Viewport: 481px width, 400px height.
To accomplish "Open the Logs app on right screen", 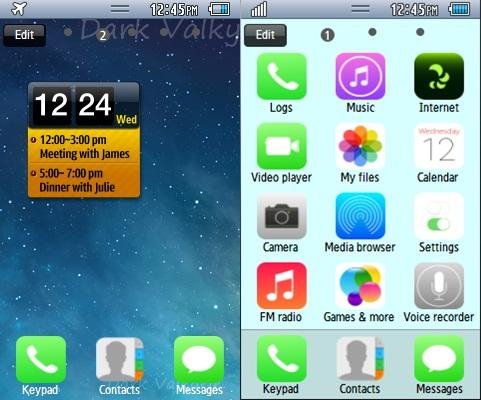I will click(282, 76).
